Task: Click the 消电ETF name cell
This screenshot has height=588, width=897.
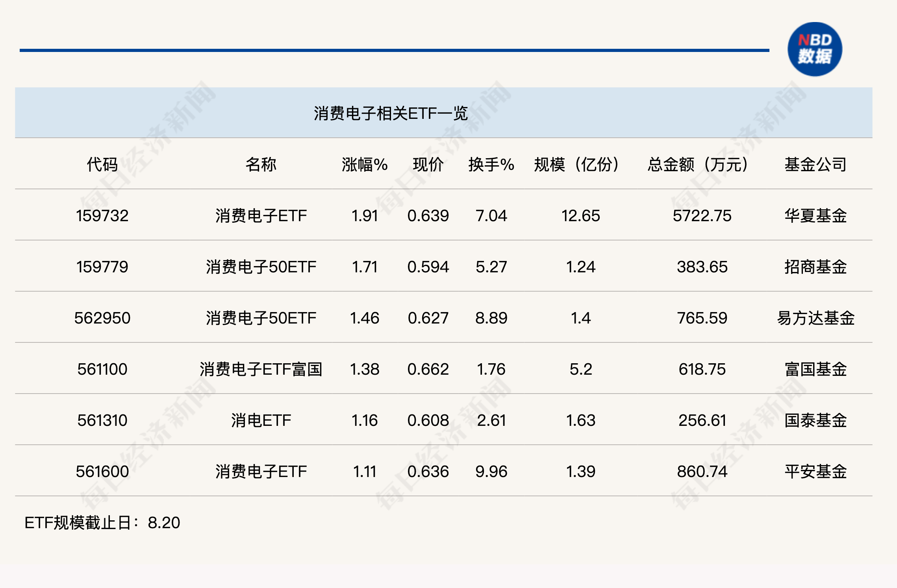Action: [261, 420]
